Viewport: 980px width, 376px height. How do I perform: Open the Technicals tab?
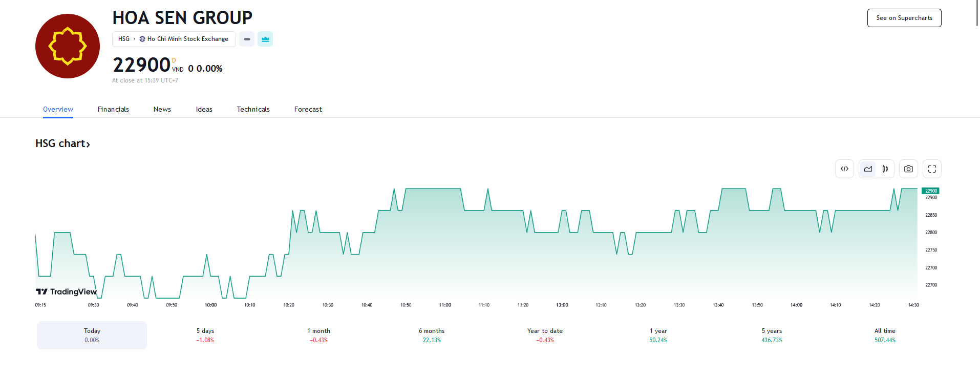(x=253, y=109)
